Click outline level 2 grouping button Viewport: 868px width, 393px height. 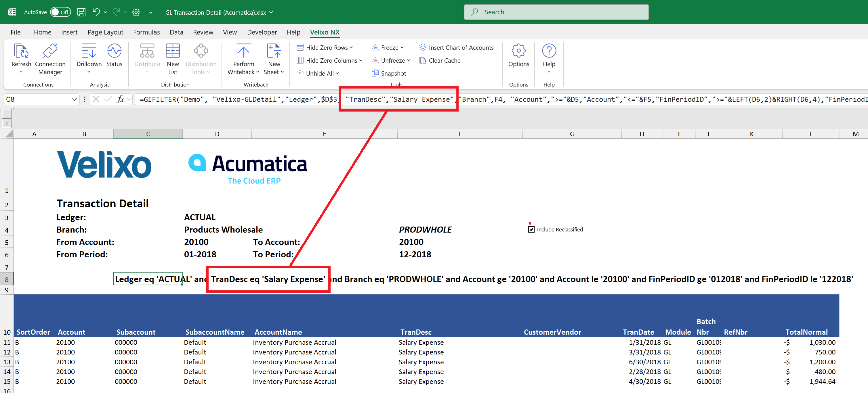[7, 123]
